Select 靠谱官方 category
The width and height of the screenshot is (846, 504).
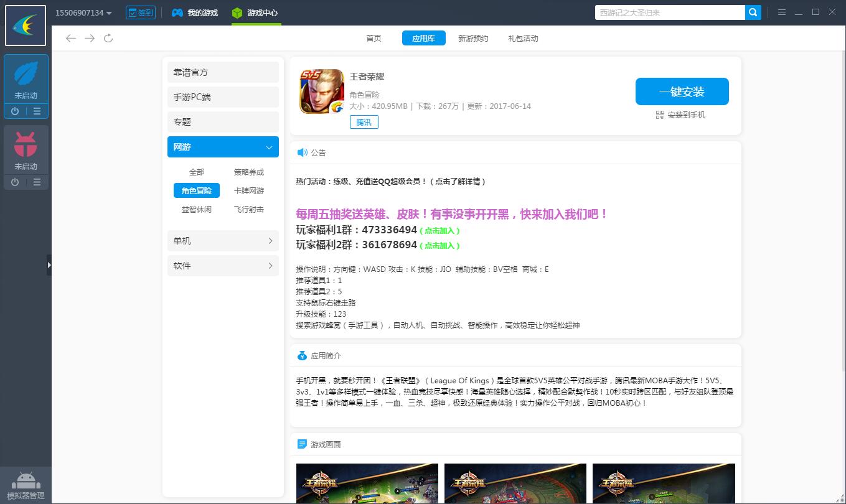pos(223,72)
